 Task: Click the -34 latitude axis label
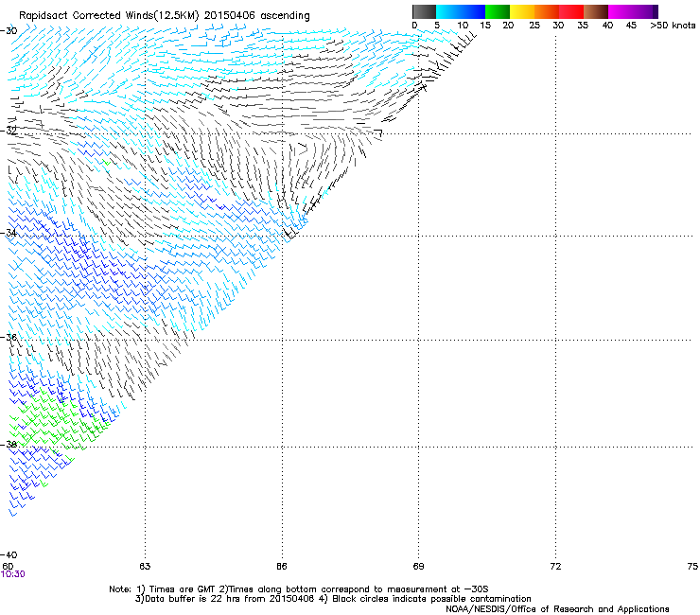point(9,233)
